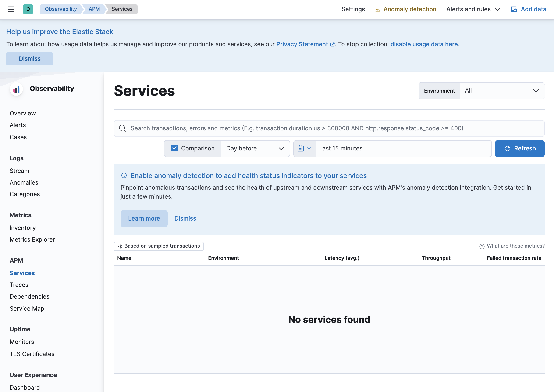
Task: Open the Day before comparison dropdown
Action: [255, 148]
